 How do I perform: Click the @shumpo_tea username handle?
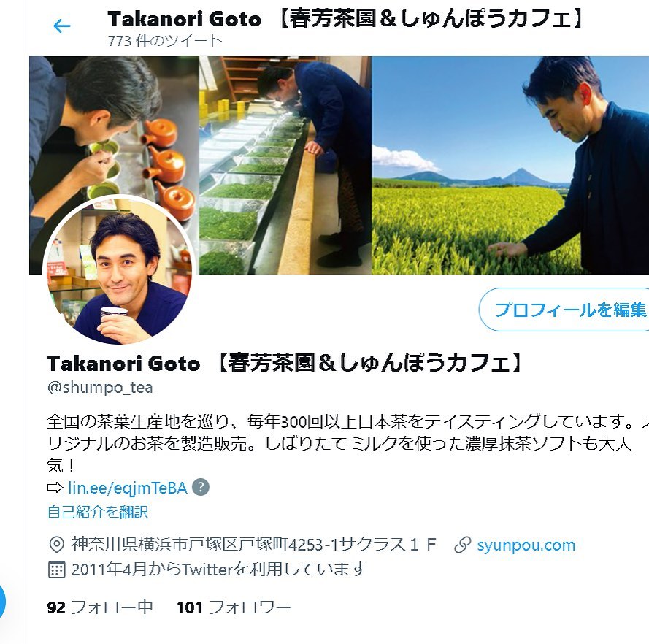coord(100,388)
